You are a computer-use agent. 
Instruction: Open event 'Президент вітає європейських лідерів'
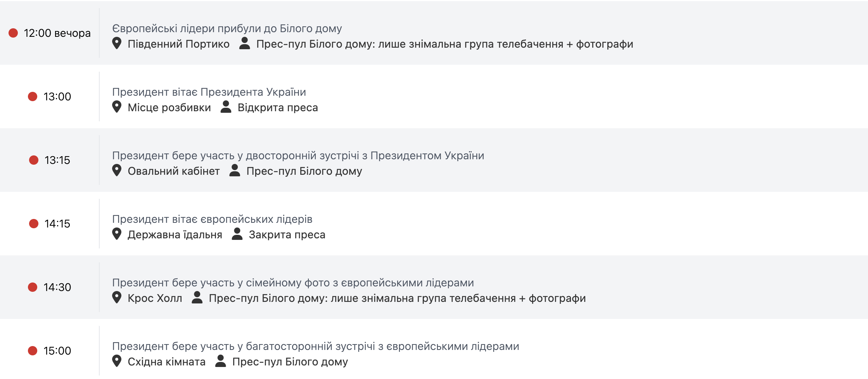212,219
